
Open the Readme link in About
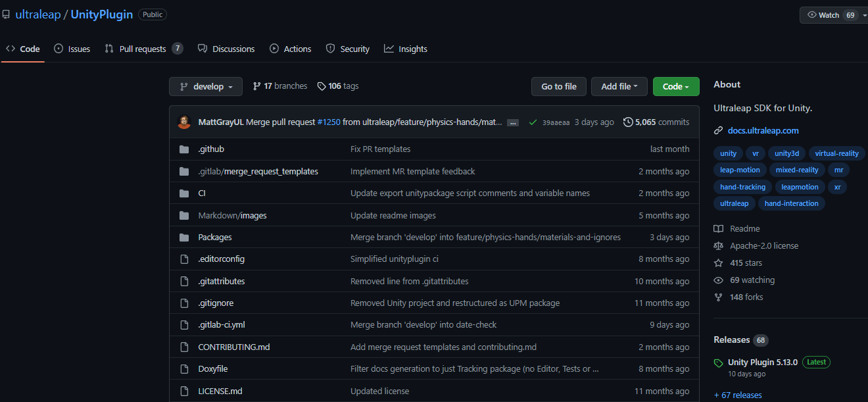click(x=736, y=229)
